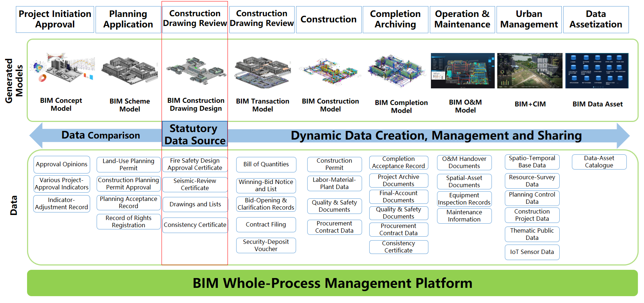The image size is (644, 303).
Task: Select the BIM Scheme Model thumbnail
Action: pyautogui.click(x=130, y=70)
